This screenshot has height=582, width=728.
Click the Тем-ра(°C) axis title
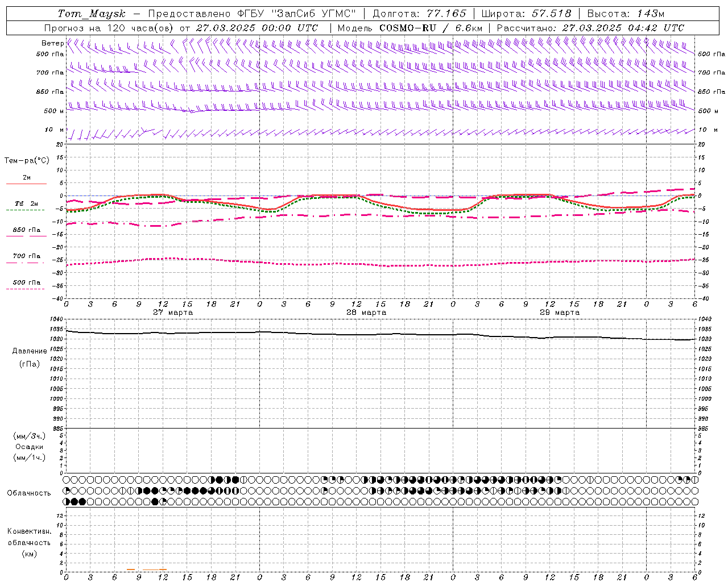pyautogui.click(x=27, y=161)
